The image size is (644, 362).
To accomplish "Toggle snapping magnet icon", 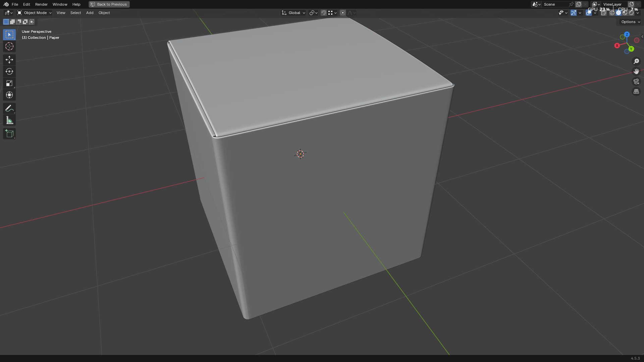I will tap(324, 13).
